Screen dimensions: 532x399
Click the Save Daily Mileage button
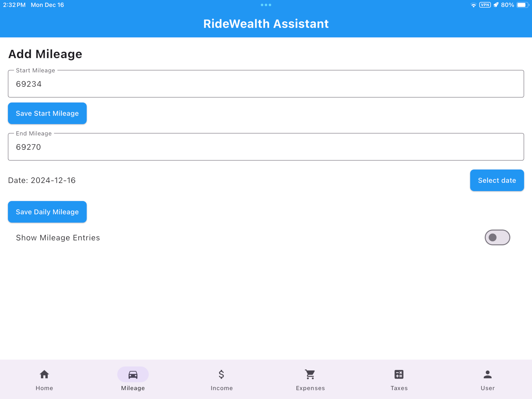point(47,212)
